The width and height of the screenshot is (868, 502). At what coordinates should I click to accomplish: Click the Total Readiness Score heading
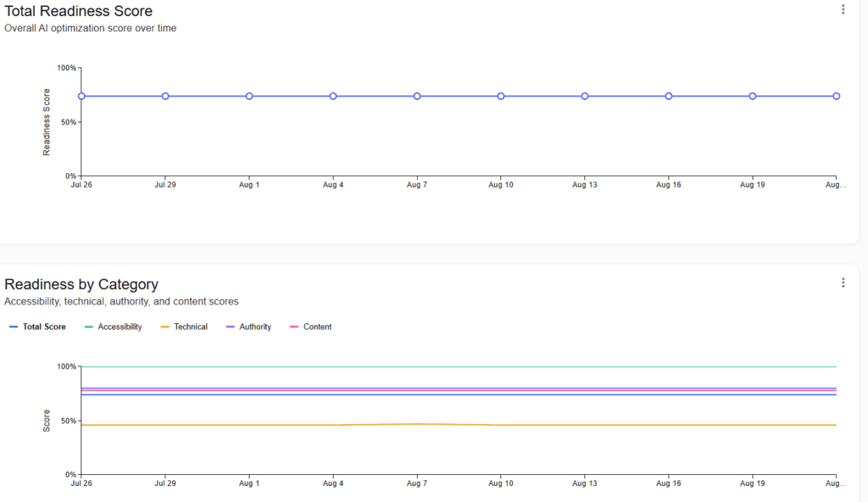click(x=79, y=11)
